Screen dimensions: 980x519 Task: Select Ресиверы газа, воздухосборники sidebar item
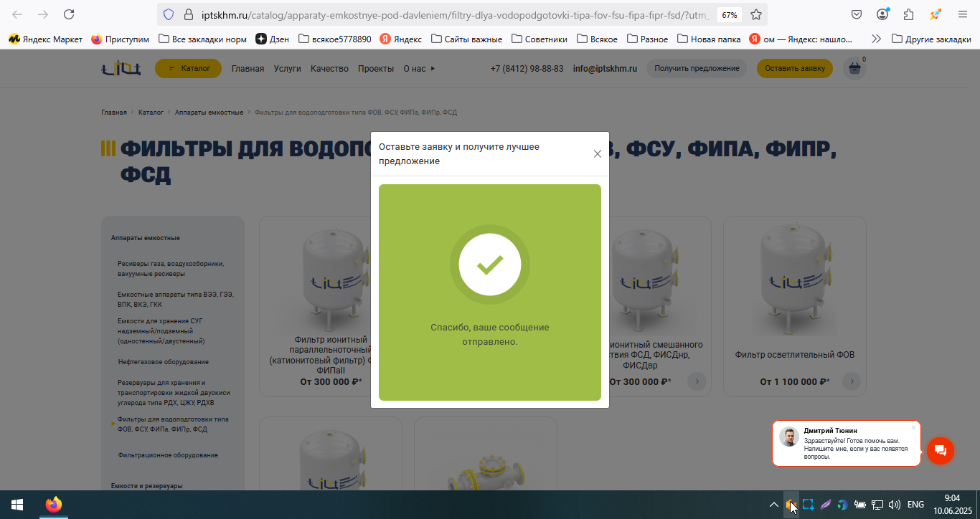171,269
